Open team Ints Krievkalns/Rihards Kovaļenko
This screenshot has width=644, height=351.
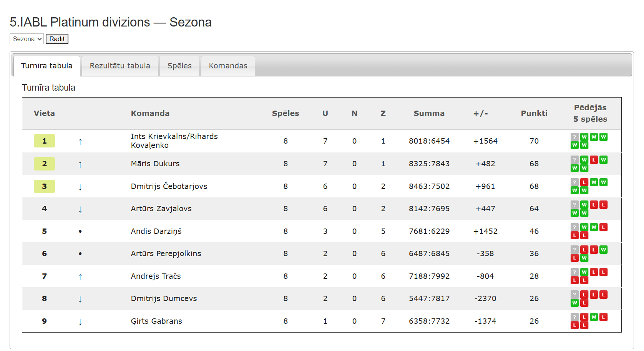(x=174, y=141)
